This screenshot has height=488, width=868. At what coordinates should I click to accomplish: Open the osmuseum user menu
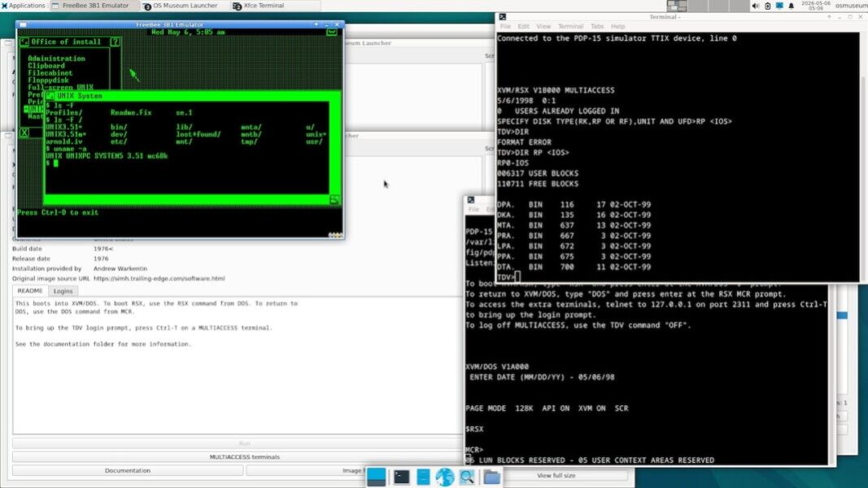[852, 6]
